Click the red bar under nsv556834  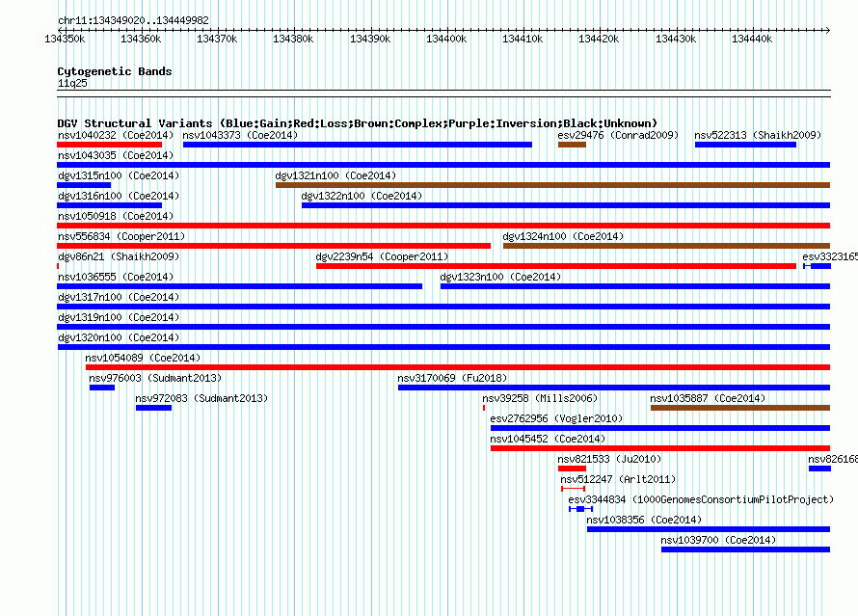coord(274,246)
